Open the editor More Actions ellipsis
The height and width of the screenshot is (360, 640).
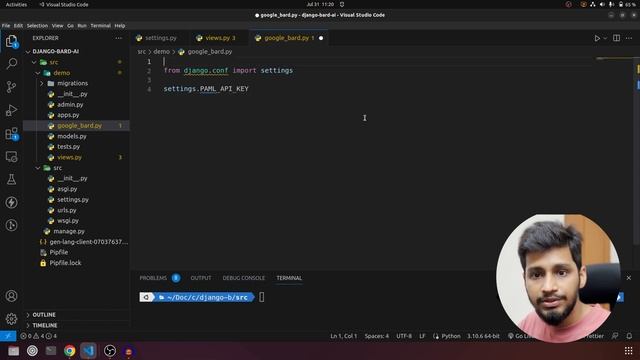coord(629,38)
